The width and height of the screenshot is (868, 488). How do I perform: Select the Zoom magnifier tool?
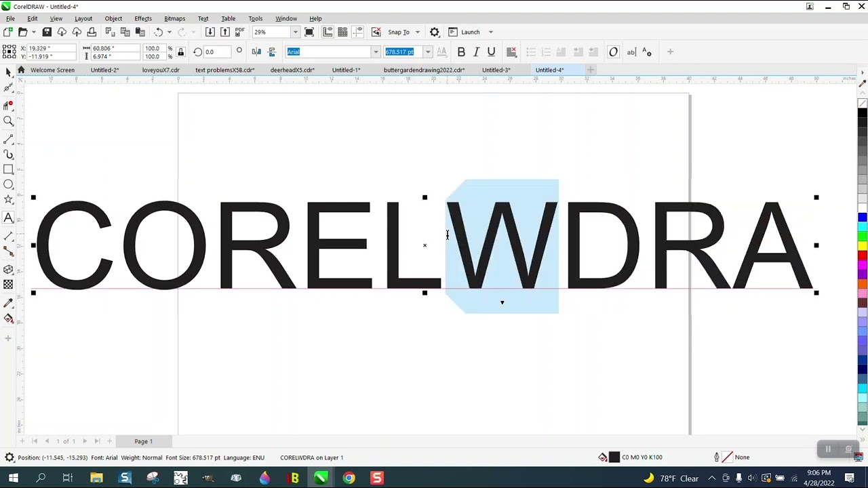(x=8, y=121)
